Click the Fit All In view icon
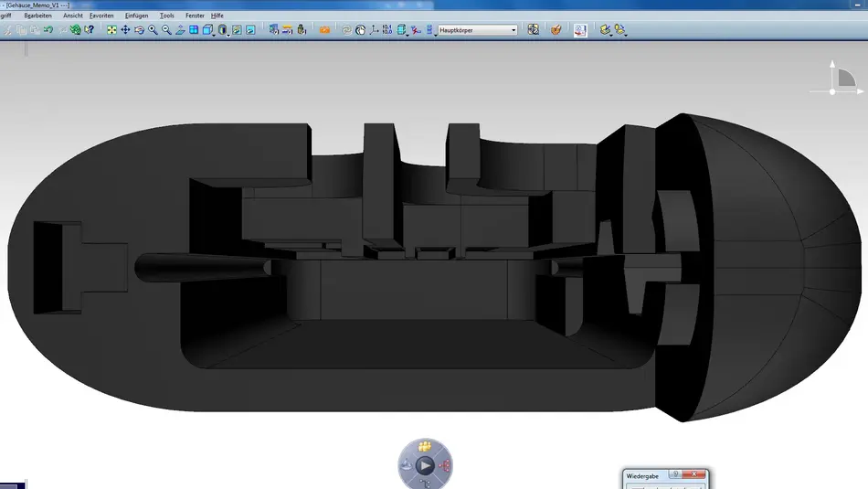This screenshot has height=489, width=868. (111, 30)
